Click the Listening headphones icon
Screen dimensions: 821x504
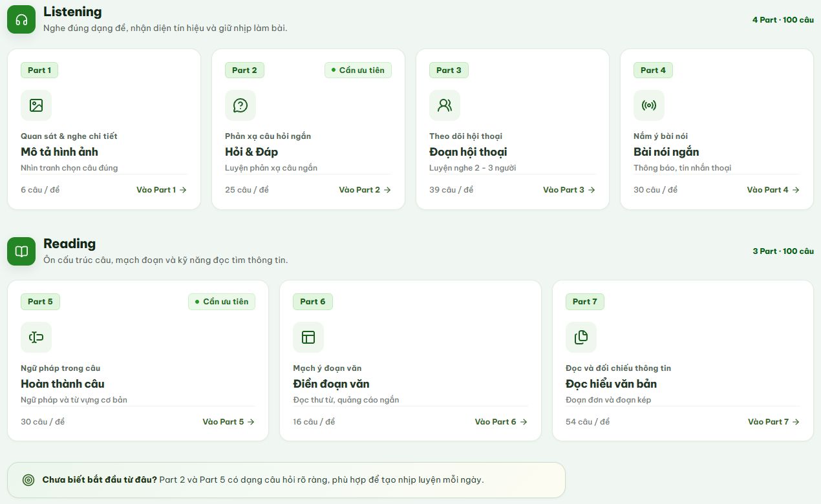pos(21,19)
